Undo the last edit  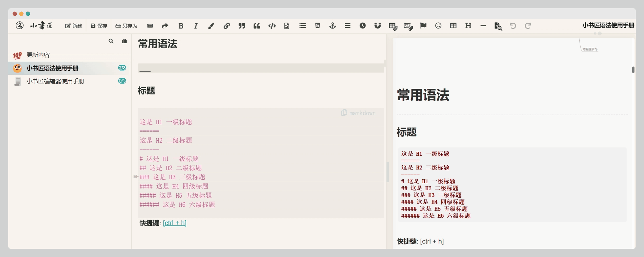coord(513,26)
